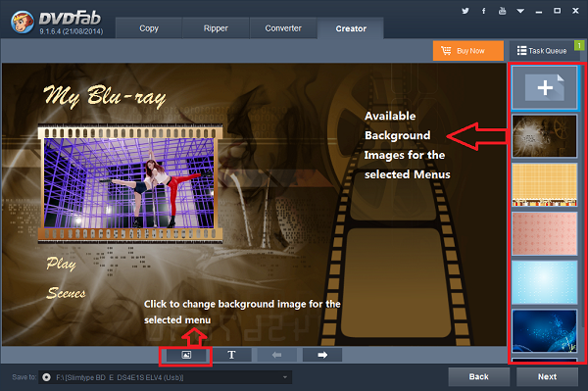Go to previous menu page arrow
Image resolution: width=588 pixels, height=391 pixels.
(x=276, y=355)
